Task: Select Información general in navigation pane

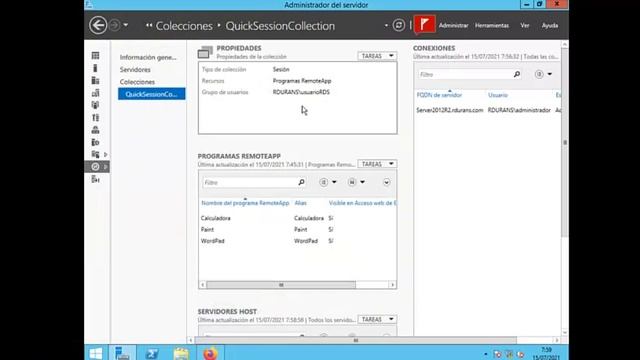Action: [x=148, y=58]
